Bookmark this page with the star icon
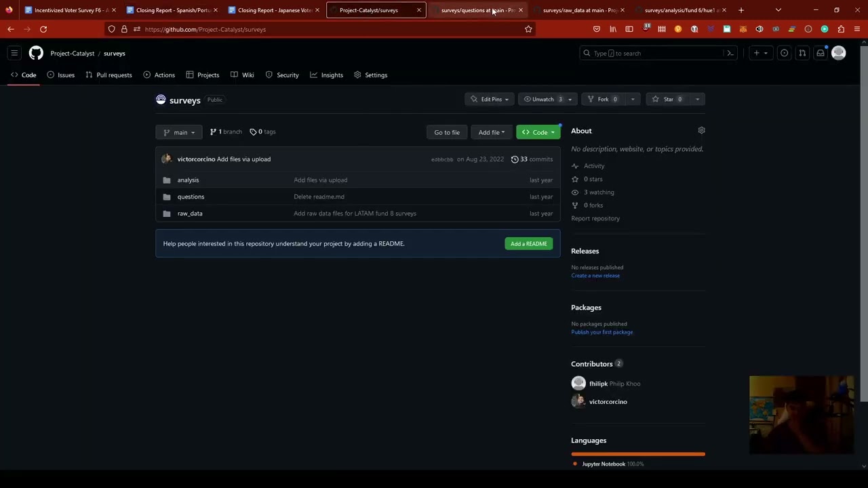868x488 pixels. coord(528,29)
